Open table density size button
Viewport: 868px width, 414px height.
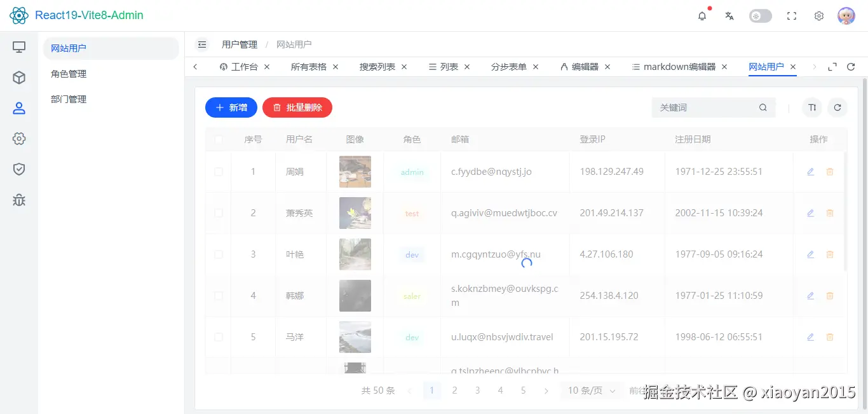pyautogui.click(x=812, y=107)
